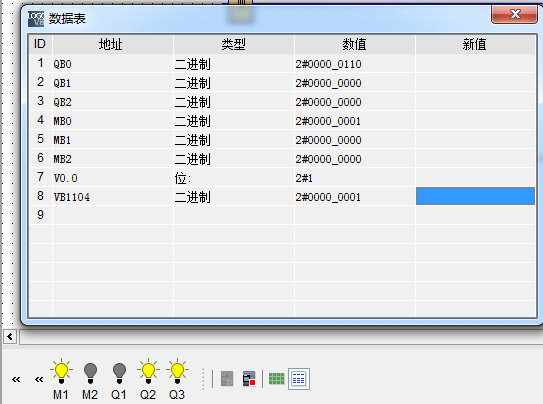This screenshot has height=404, width=543.
Task: Select the MB0 address cell
Action: 113,121
